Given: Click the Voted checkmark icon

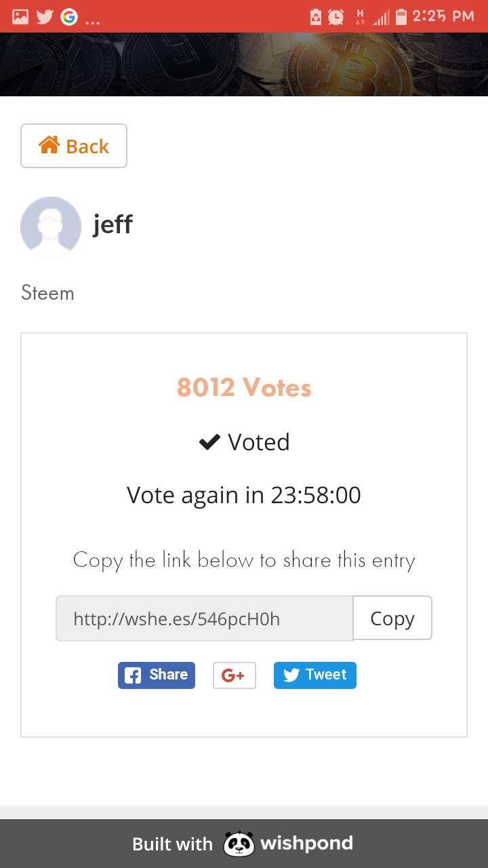Looking at the screenshot, I should (209, 442).
